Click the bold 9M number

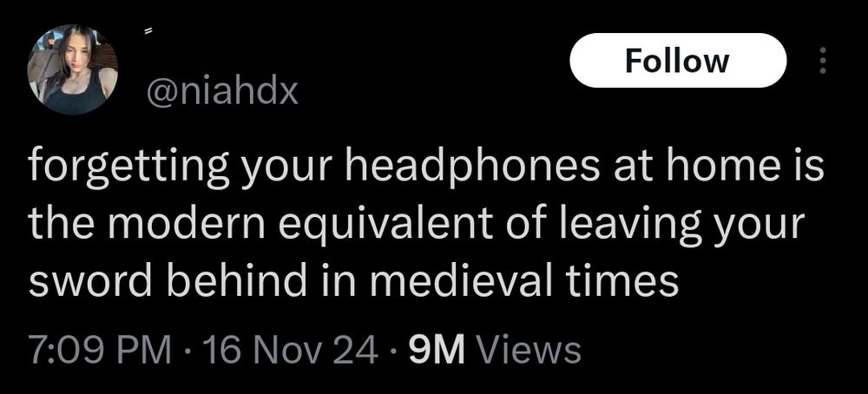[436, 349]
